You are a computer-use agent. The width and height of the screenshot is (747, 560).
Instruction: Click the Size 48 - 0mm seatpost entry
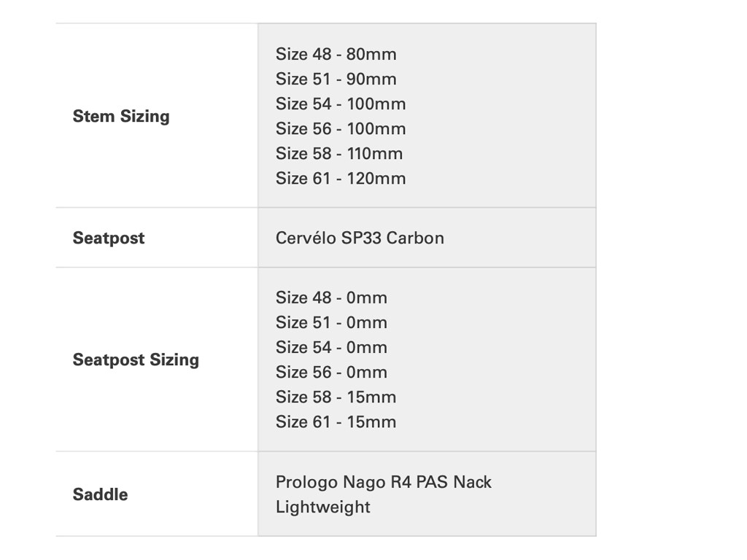(331, 298)
